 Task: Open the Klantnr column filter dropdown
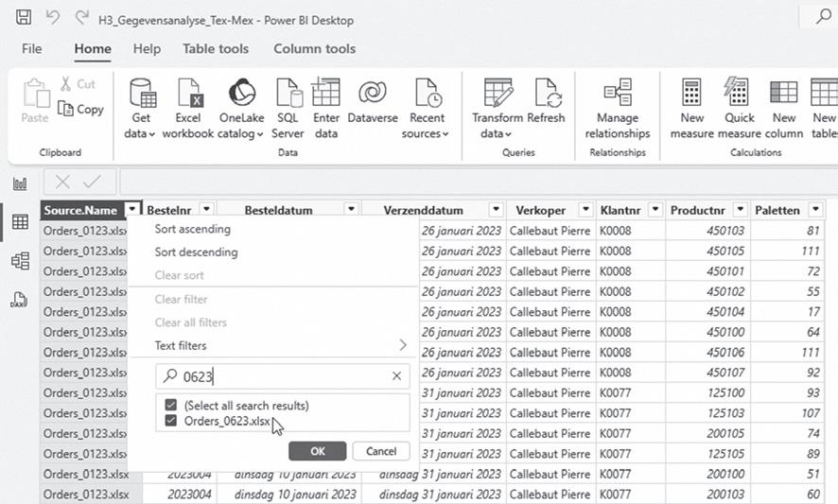655,209
